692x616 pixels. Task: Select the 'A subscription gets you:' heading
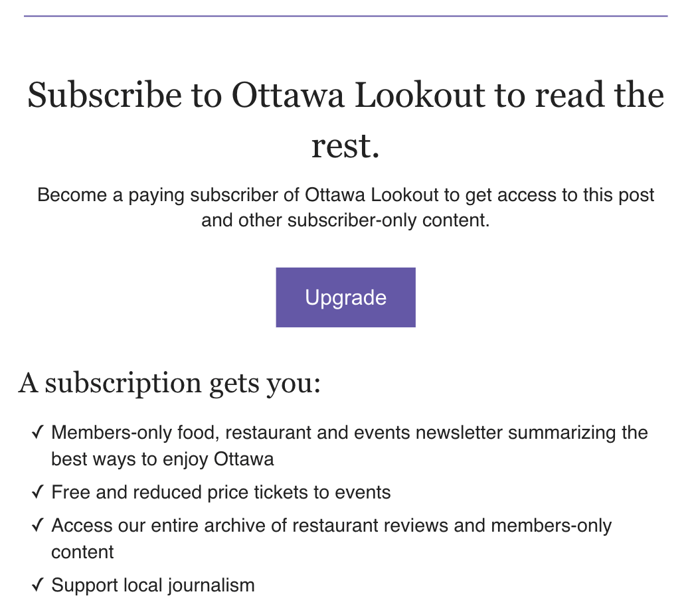click(x=169, y=383)
